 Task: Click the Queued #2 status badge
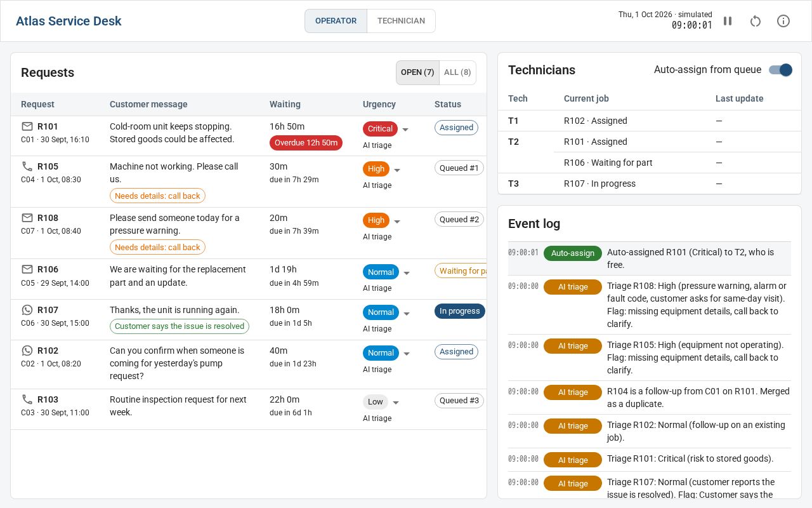[459, 220]
